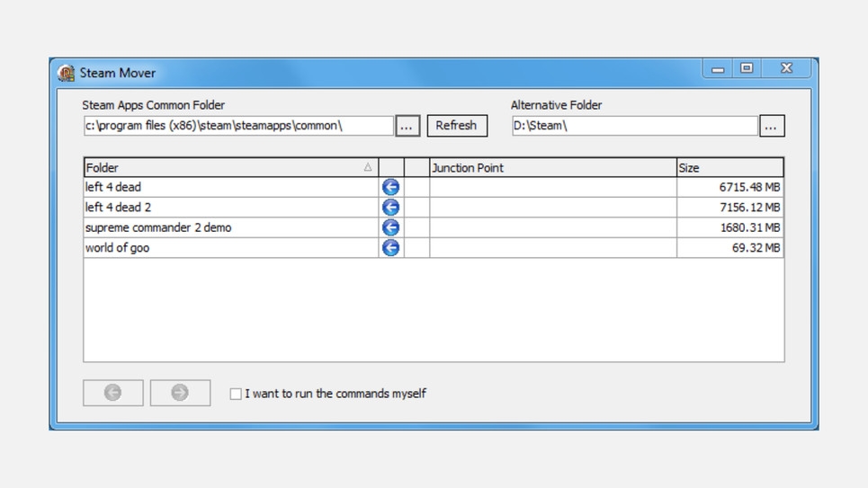Click the size value 7156.12 MB
This screenshot has width=868, height=488.
tap(749, 208)
